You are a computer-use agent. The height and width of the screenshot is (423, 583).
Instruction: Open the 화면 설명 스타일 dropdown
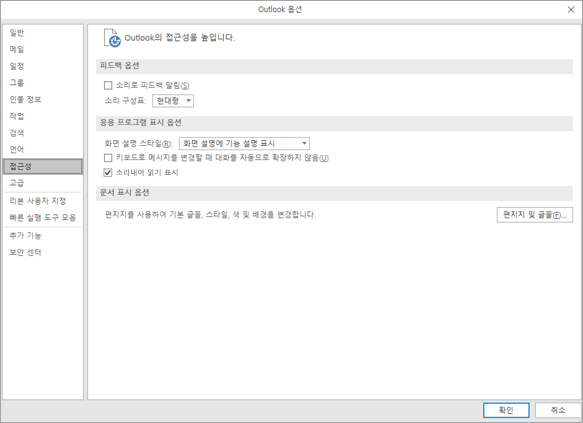pos(244,143)
